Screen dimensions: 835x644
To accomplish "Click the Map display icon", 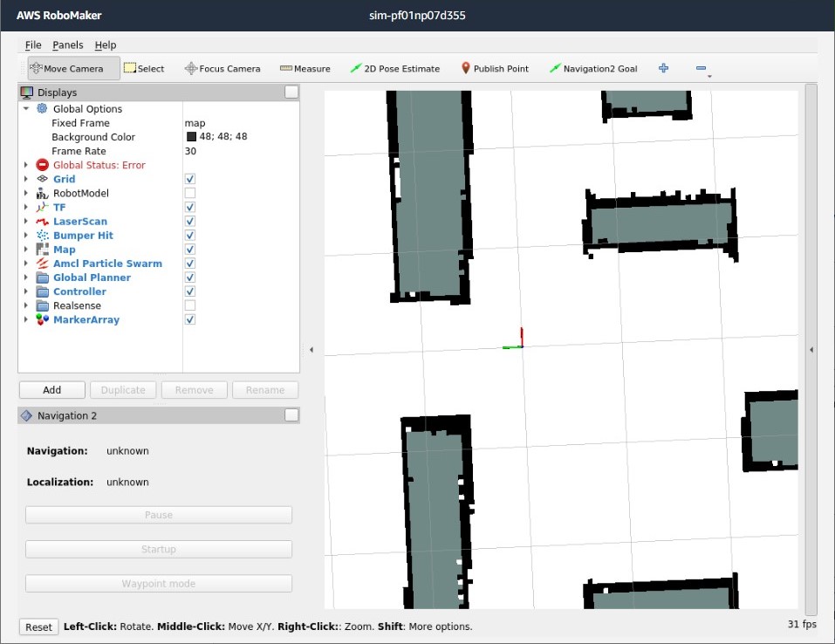I will click(x=42, y=250).
